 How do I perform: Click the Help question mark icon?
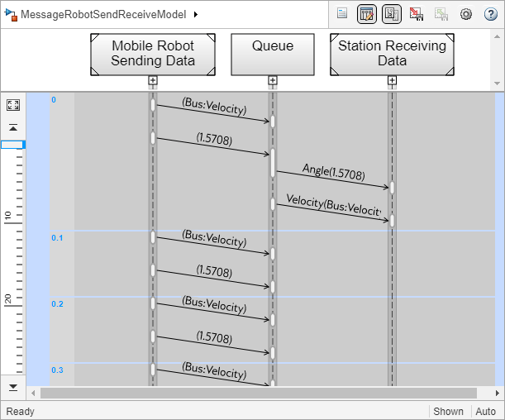tap(489, 14)
